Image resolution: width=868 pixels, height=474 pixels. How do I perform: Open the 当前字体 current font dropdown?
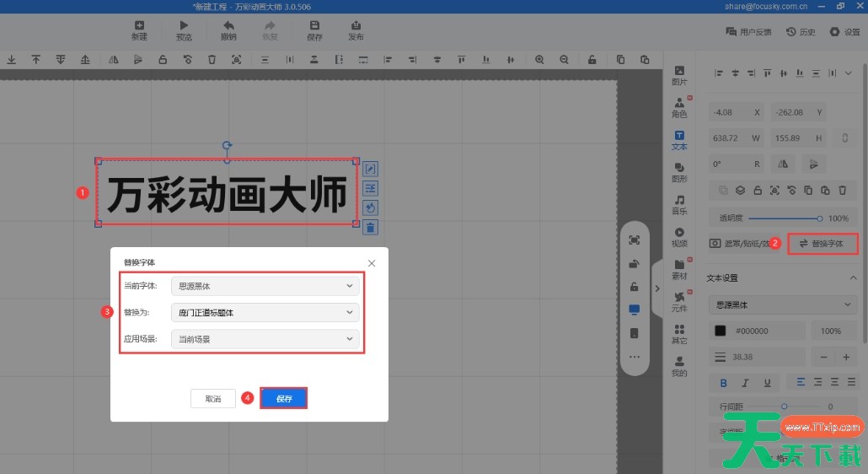click(x=265, y=286)
